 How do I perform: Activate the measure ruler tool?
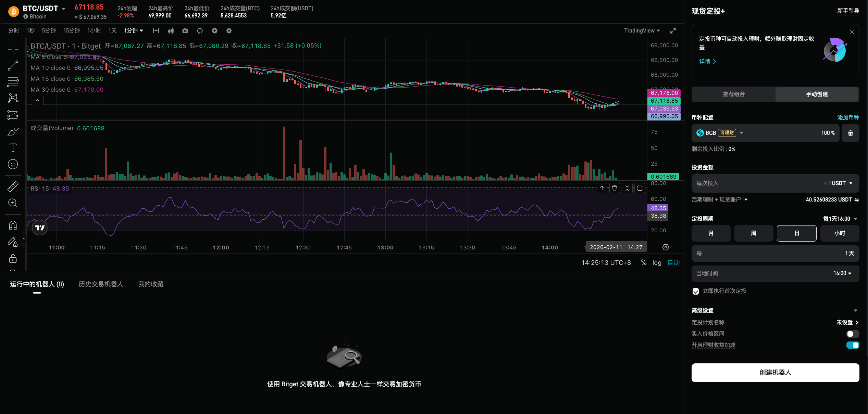13,186
